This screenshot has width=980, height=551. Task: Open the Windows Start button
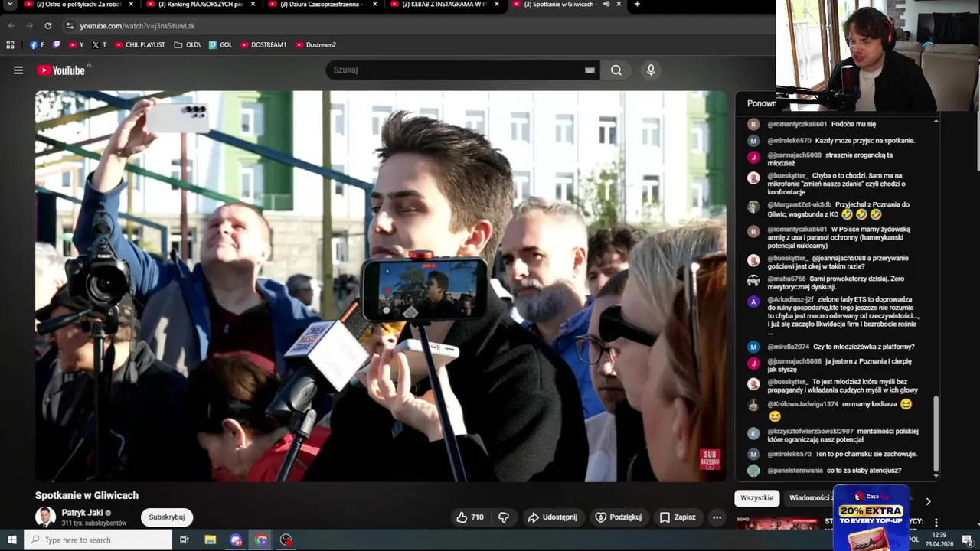point(12,540)
